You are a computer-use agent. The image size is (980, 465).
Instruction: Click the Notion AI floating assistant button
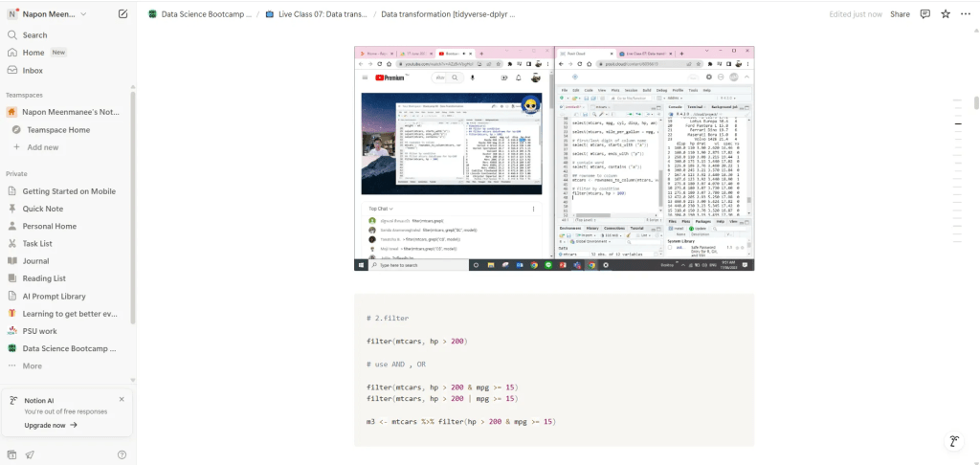(953, 441)
